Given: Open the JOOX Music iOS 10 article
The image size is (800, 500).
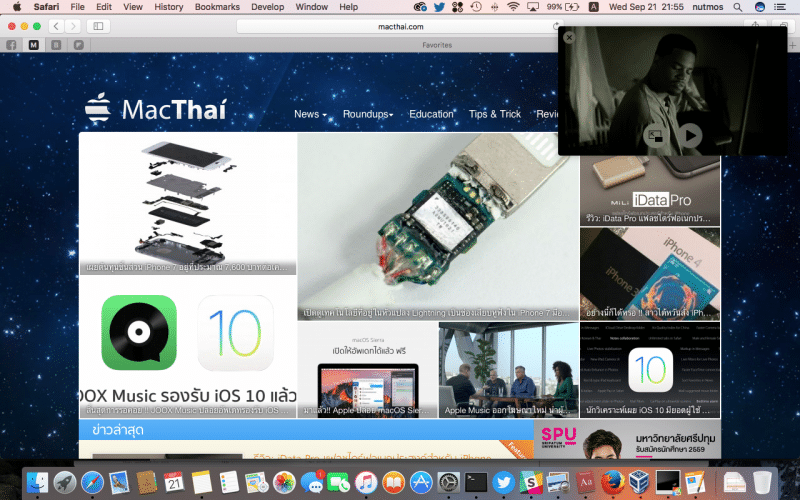Looking at the screenshot, I should click(188, 347).
